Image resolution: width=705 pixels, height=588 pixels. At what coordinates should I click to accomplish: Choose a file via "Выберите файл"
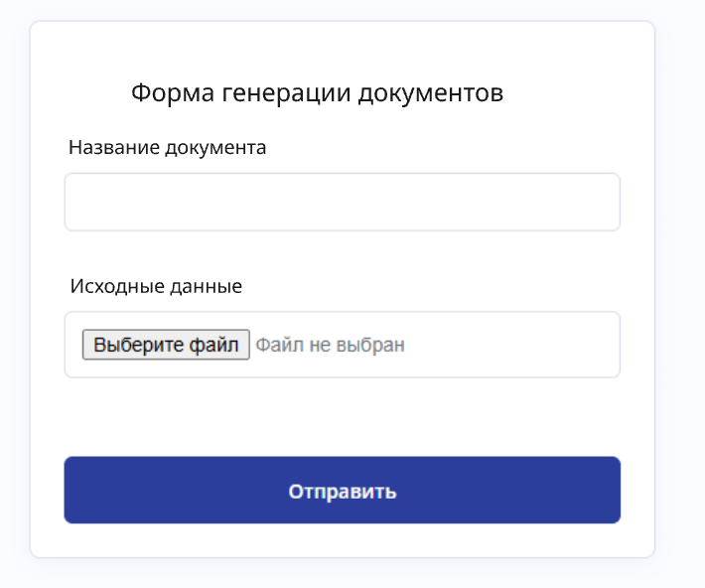166,346
